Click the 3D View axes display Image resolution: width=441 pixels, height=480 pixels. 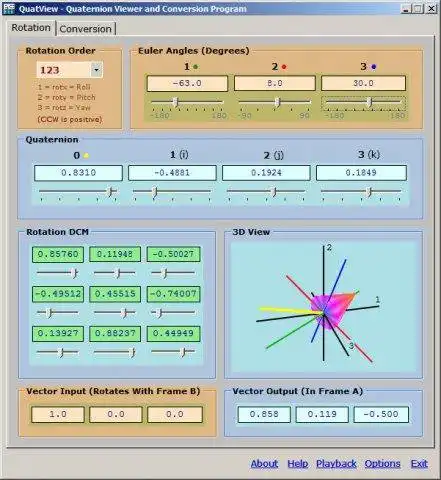(323, 306)
